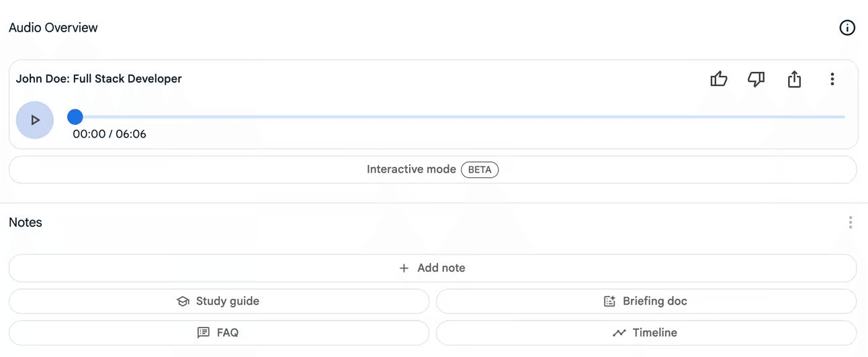Viewport: 868px width, 357px height.
Task: Give thumbs down to audio overview
Action: point(756,79)
